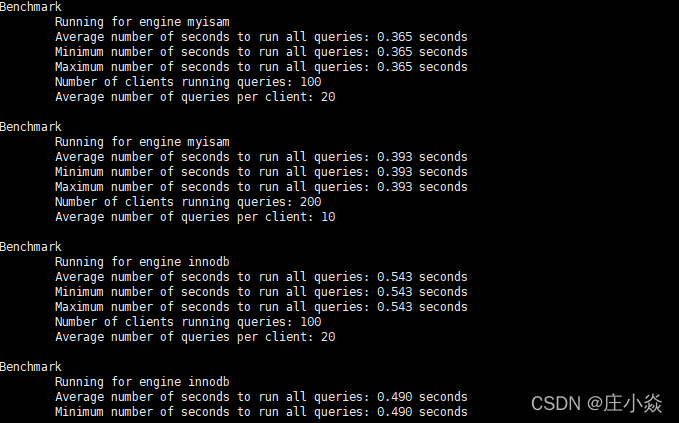Click the Average 0.543 seconds line
Viewport: 679px width, 423px height.
click(261, 277)
